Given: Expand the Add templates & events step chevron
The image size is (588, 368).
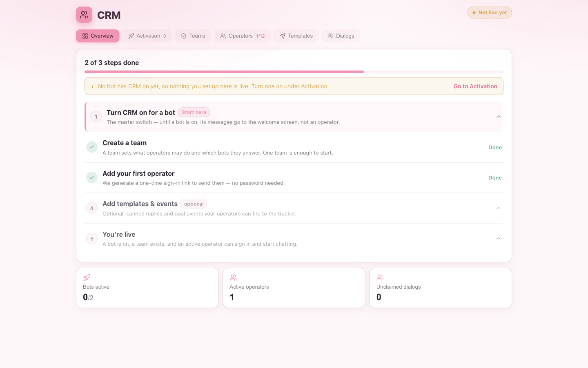Looking at the screenshot, I should (x=499, y=208).
